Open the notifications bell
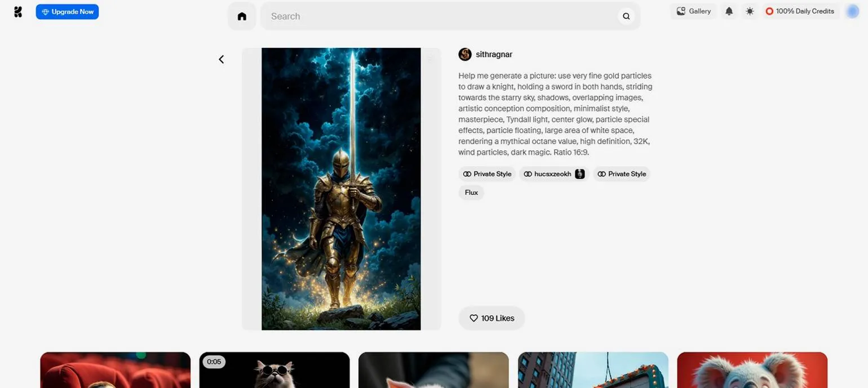 [x=729, y=11]
